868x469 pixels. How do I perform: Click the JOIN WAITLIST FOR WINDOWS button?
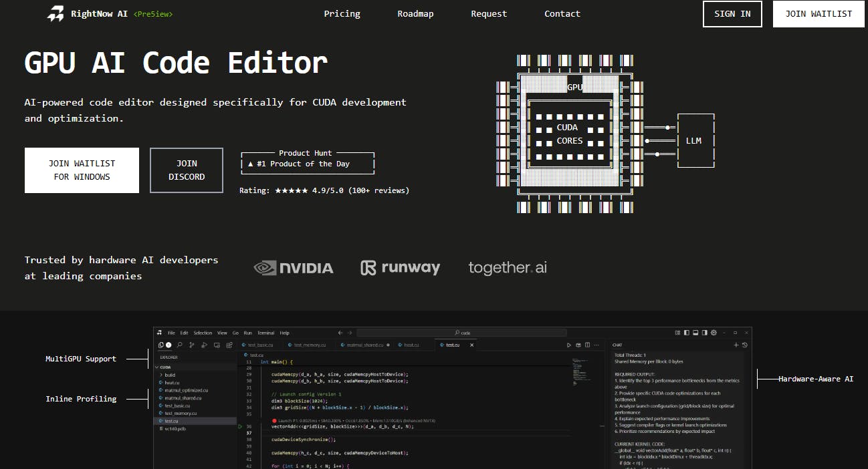coord(82,170)
